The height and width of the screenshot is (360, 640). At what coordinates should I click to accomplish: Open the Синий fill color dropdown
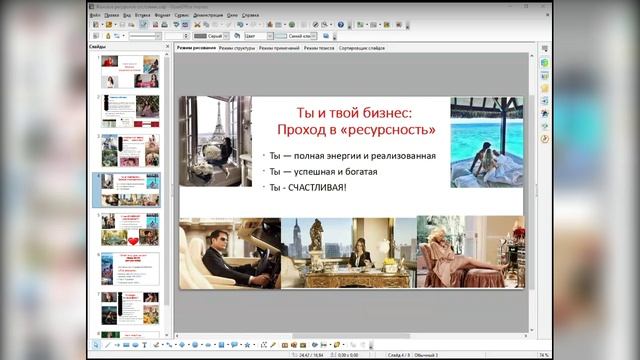point(314,36)
